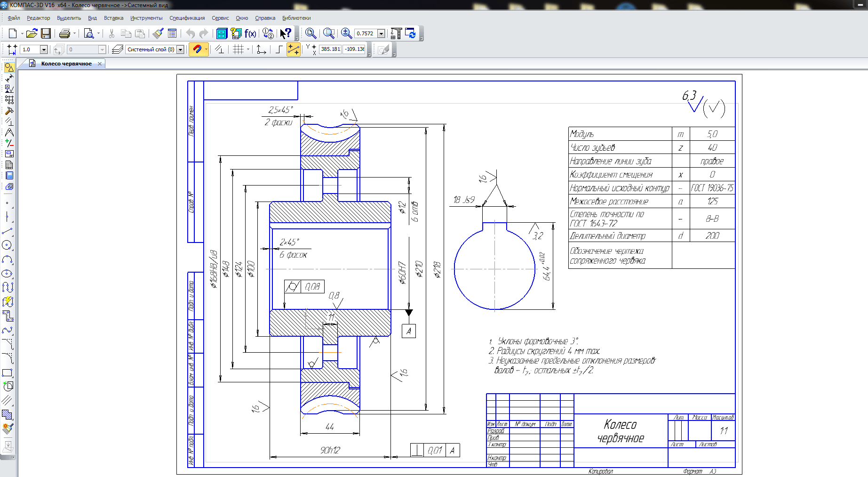Click the context help arrow icon

pyautogui.click(x=286, y=33)
